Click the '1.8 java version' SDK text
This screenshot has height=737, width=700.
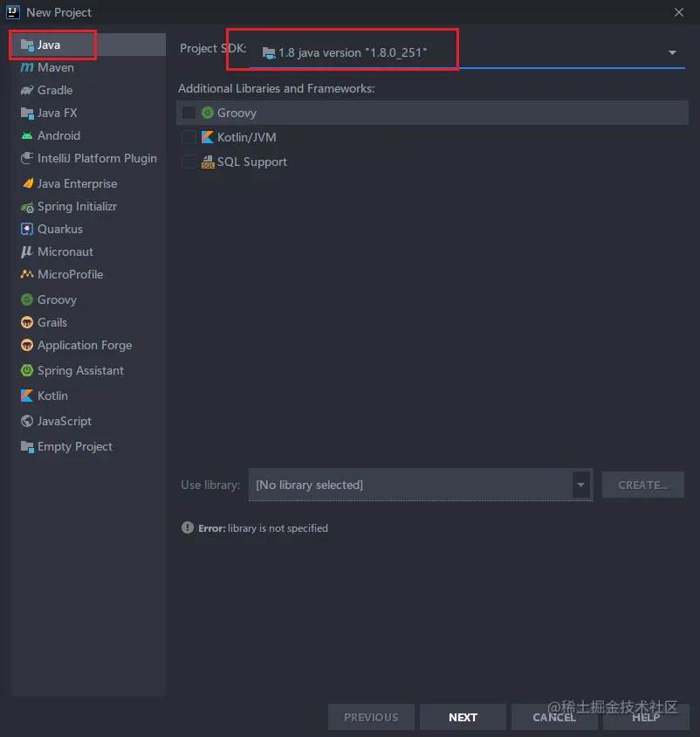tap(353, 52)
